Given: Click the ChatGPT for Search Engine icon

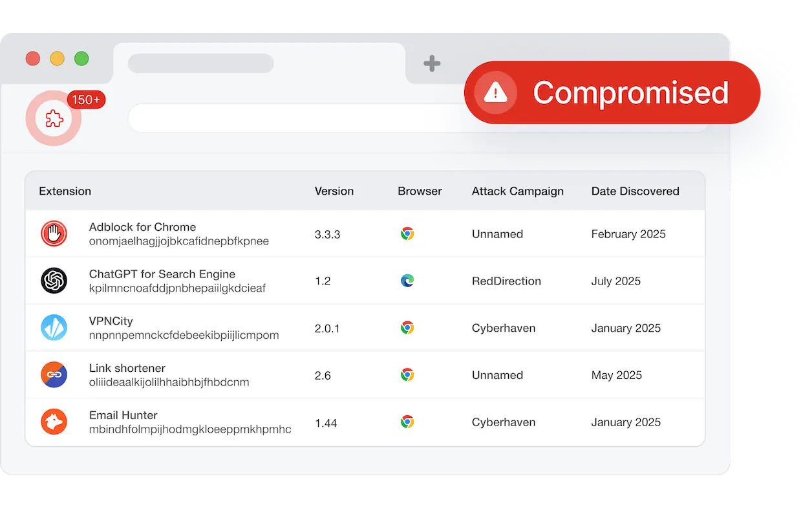Looking at the screenshot, I should 54,281.
